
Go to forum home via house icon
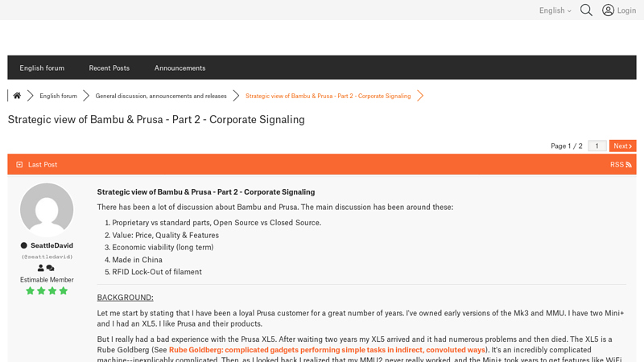[17, 96]
